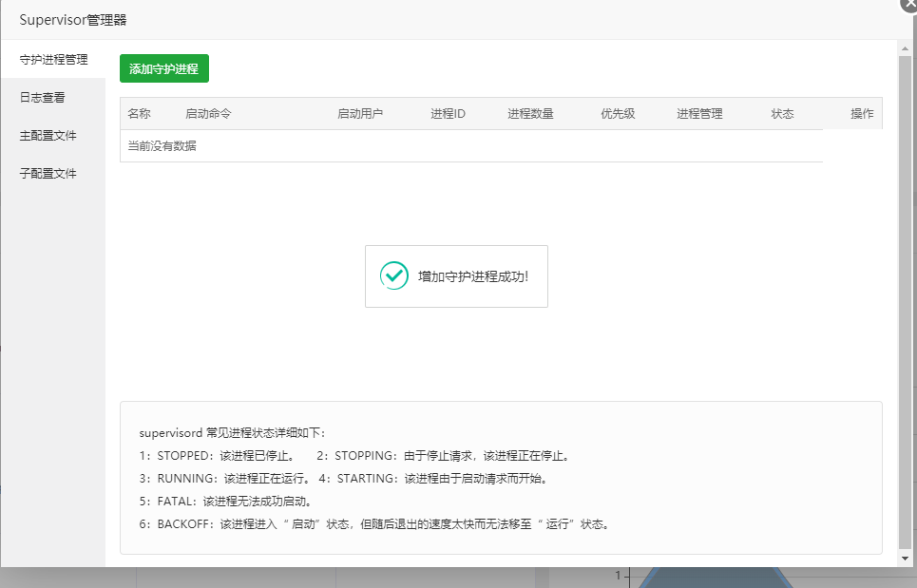
Task: Click the 进程ID column header
Action: tap(448, 113)
